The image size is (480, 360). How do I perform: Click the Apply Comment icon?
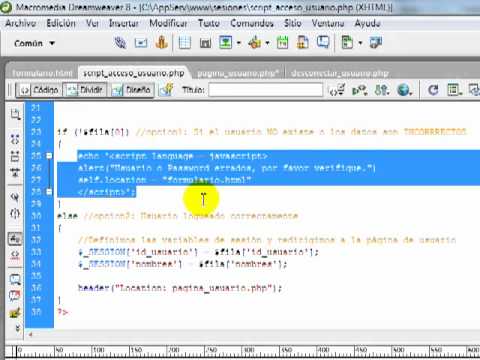(15, 279)
